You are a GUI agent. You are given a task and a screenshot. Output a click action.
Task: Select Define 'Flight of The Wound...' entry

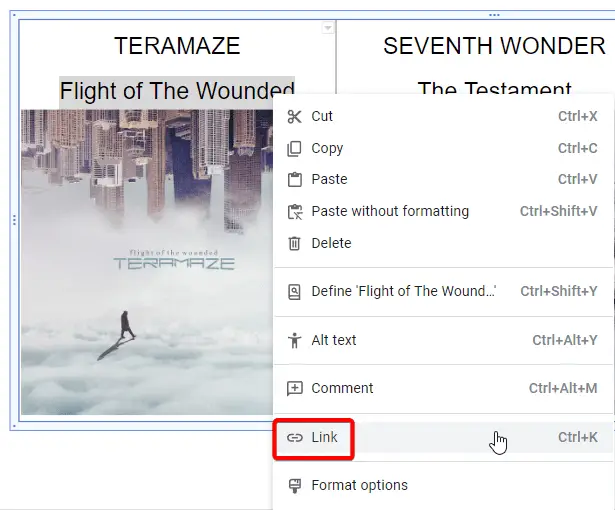coord(443,291)
